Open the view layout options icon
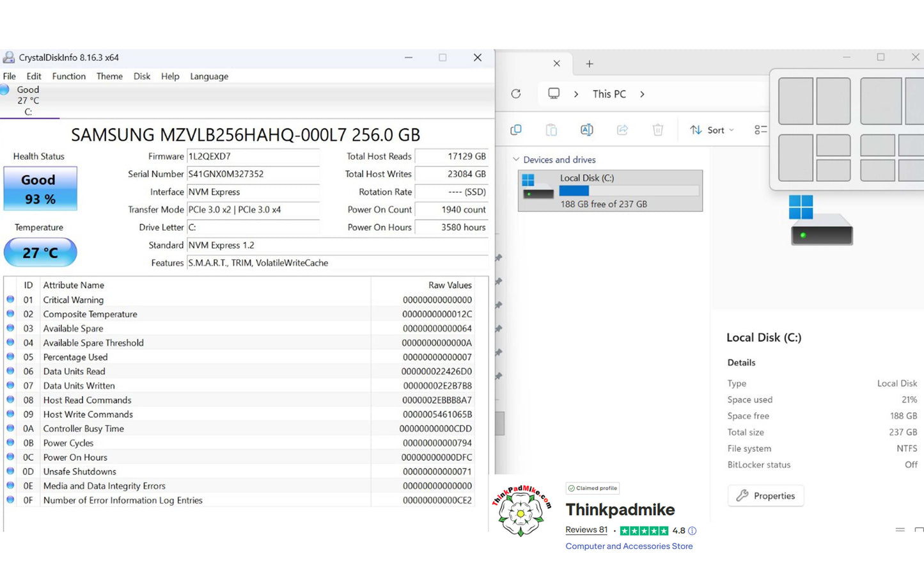The width and height of the screenshot is (924, 581). tap(760, 130)
